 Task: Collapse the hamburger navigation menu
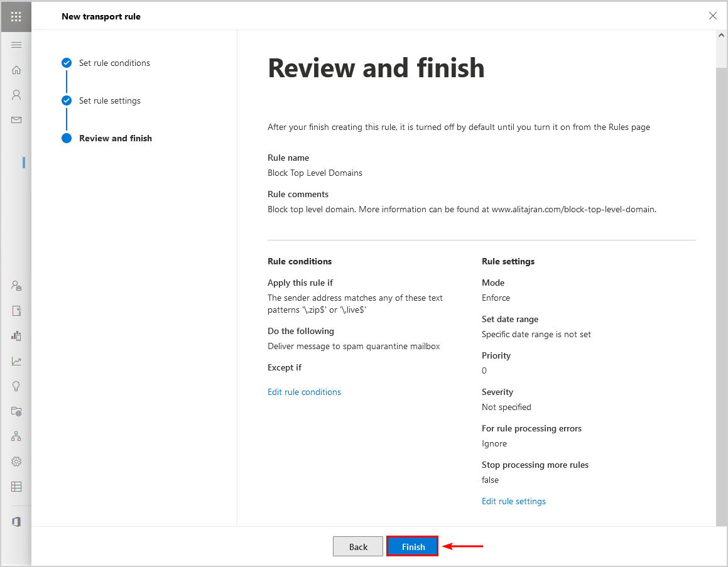[16, 45]
